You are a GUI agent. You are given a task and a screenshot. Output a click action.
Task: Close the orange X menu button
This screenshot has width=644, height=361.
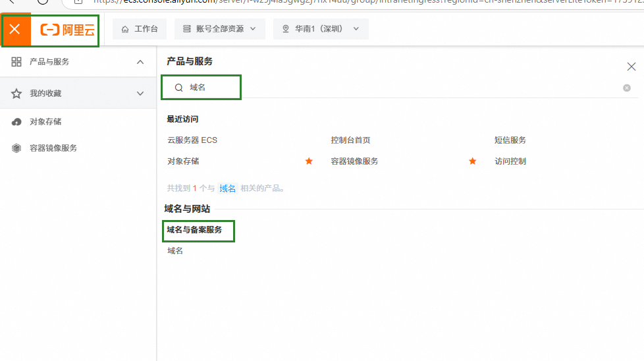pyautogui.click(x=15, y=30)
